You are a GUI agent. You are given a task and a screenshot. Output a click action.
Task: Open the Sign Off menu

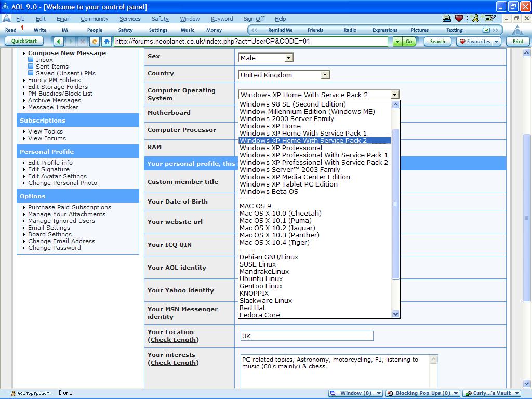point(254,19)
